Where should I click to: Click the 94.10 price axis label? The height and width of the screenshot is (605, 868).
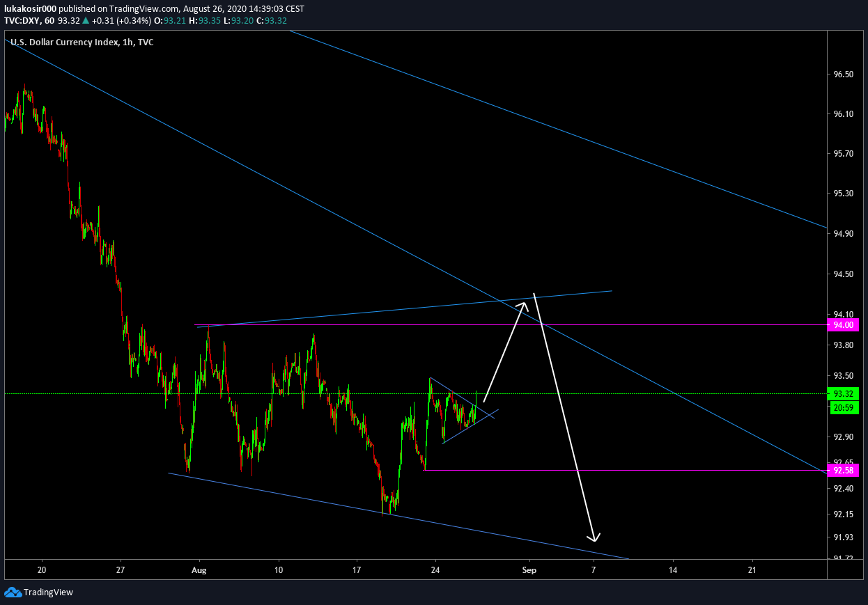[843, 315]
